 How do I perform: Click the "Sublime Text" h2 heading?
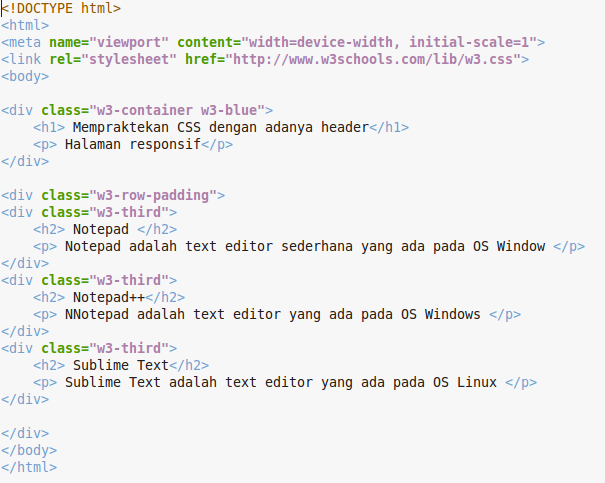121,365
